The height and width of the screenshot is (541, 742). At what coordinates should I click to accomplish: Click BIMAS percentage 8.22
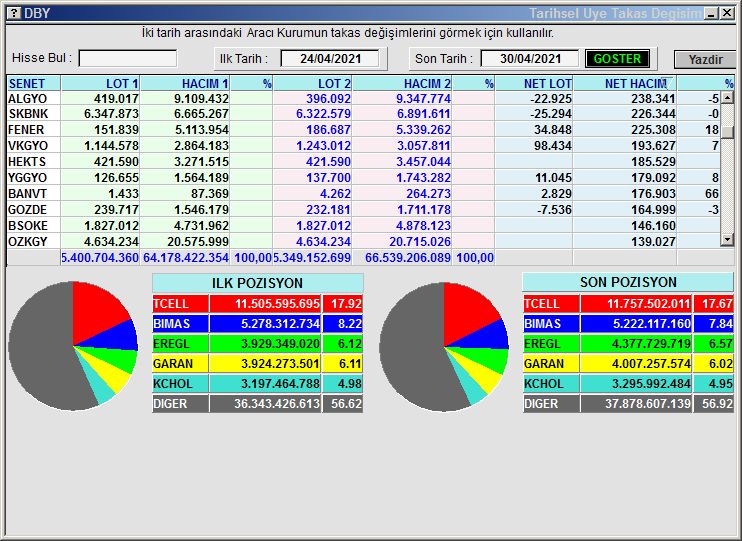[350, 324]
